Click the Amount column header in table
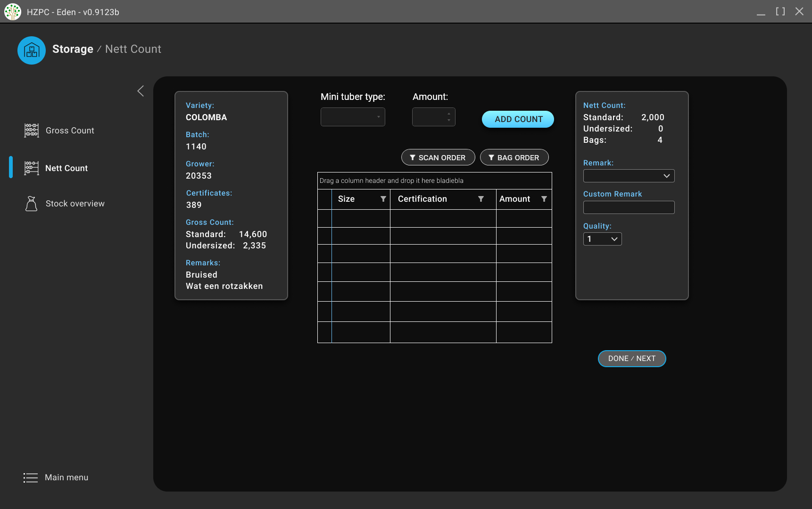Screen dimensions: 812x509 (x=524, y=199)
